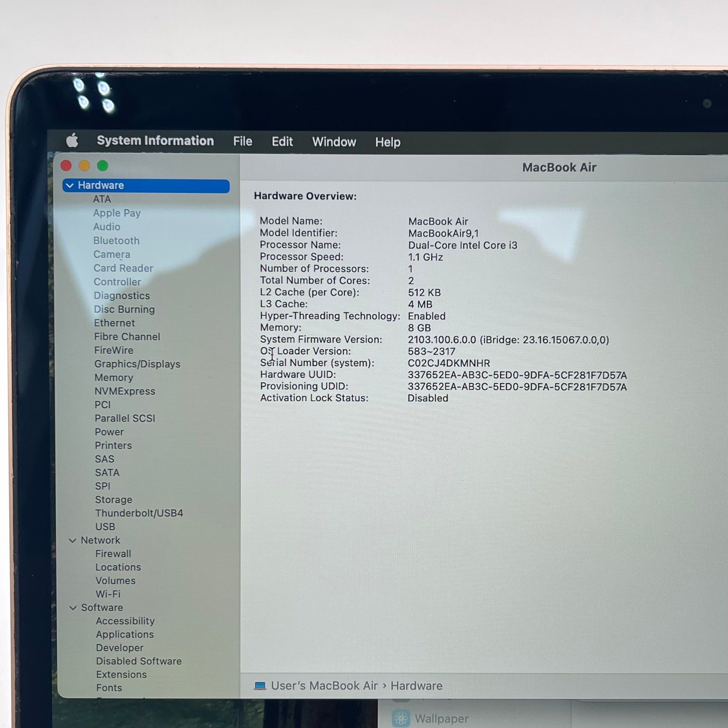The image size is (728, 728).
Task: Collapse the Hardware section chevron
Action: [70, 186]
